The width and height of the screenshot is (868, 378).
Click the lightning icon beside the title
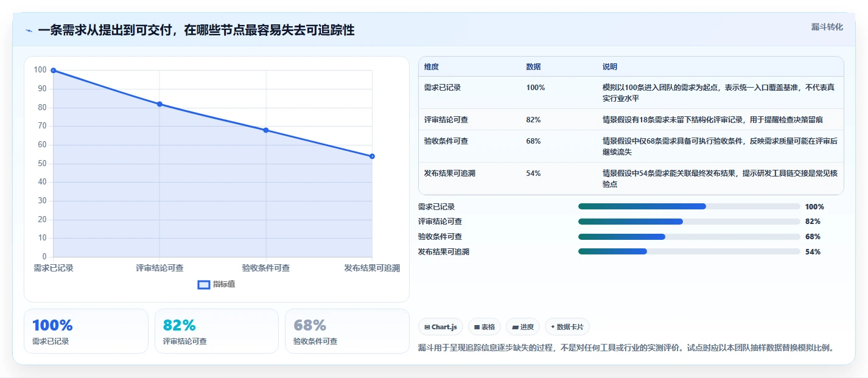(29, 30)
